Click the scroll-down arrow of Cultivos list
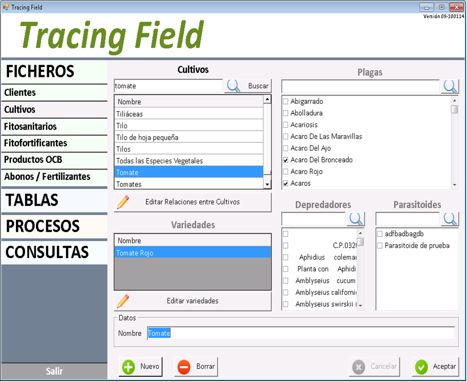Screen dimensions: 467x382 (267, 184)
